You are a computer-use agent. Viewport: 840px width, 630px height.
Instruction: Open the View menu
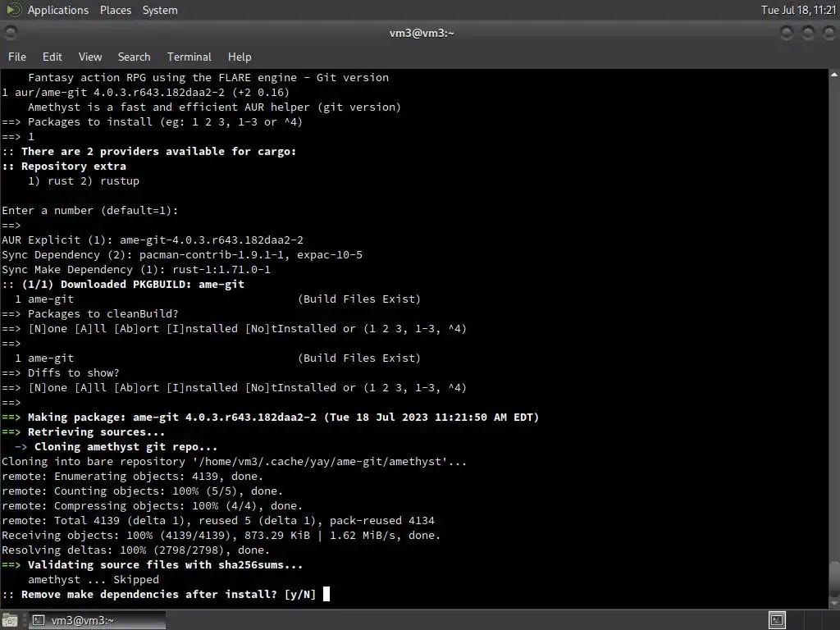[x=90, y=57]
